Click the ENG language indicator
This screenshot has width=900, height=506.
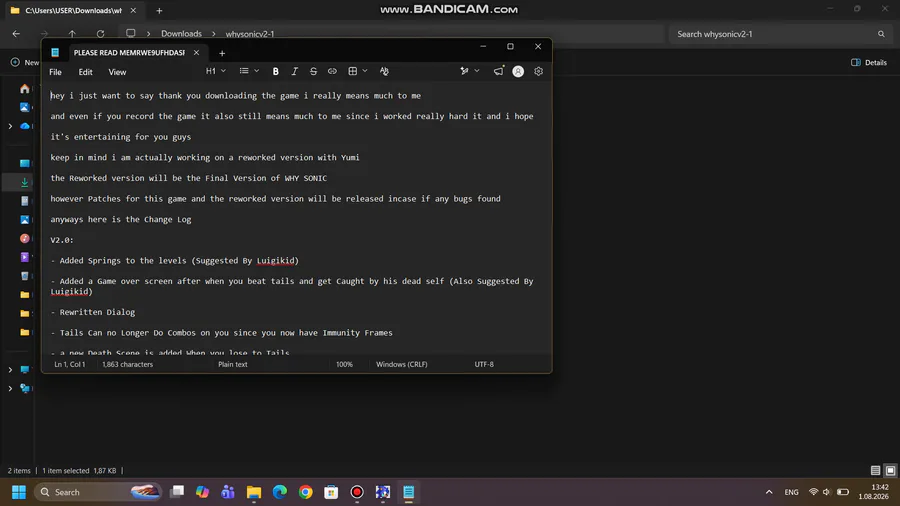tap(792, 492)
